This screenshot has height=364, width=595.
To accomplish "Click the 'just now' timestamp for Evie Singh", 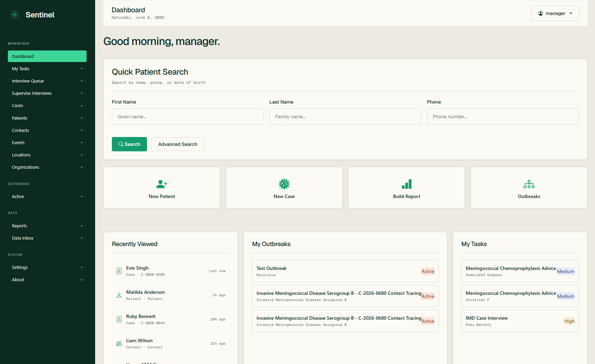I will (x=217, y=271).
